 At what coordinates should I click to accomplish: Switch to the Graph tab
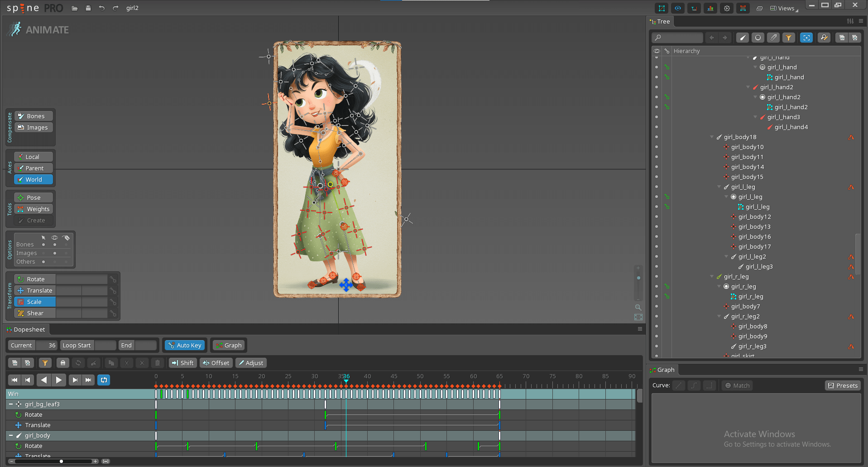click(x=663, y=370)
